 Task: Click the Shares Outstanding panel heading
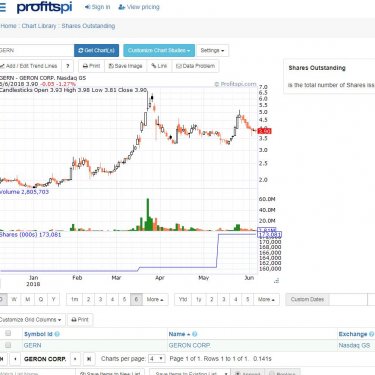click(317, 68)
